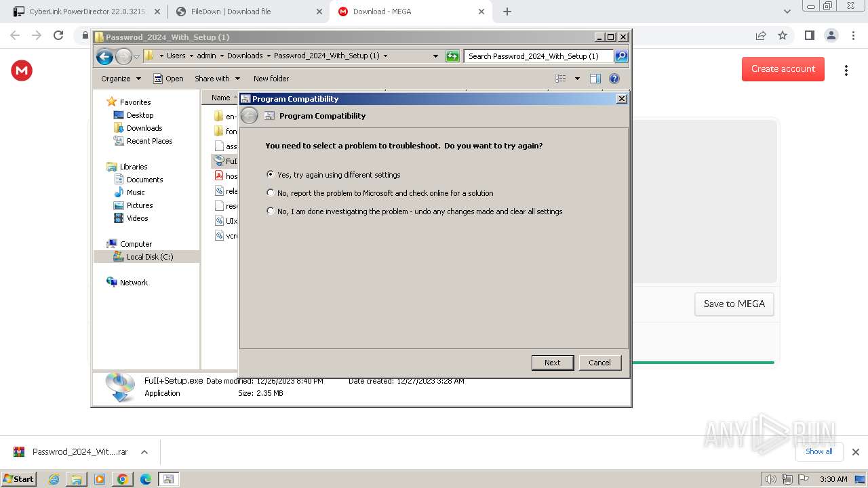The image size is (868, 488).
Task: Open Downloads in the navigation pane
Action: click(144, 128)
